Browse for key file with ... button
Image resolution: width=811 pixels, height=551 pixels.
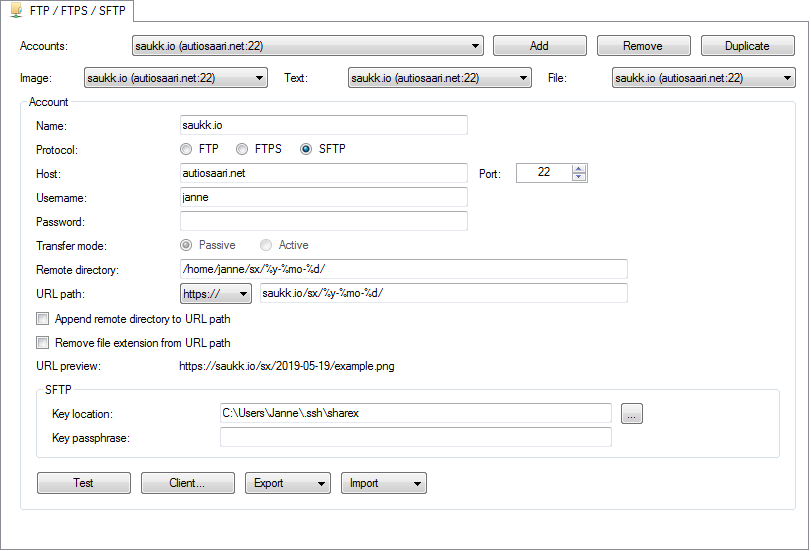(x=632, y=413)
